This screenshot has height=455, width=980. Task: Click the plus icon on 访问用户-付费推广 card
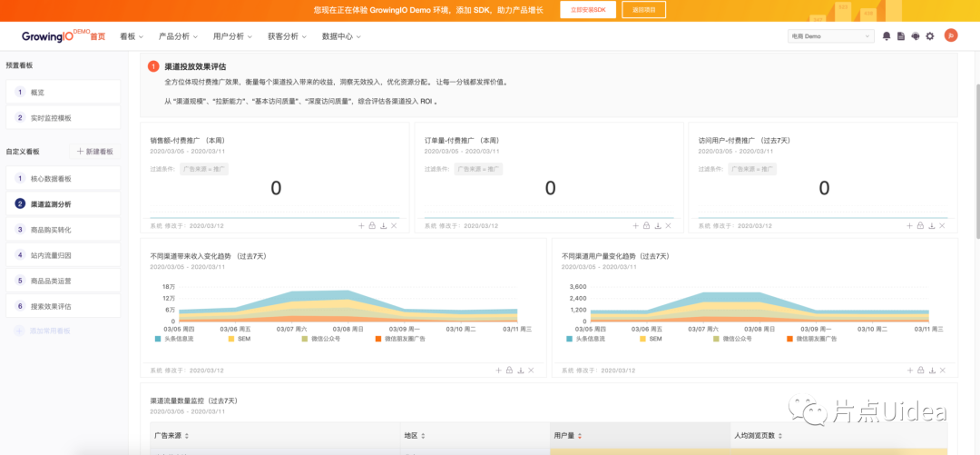[909, 225]
